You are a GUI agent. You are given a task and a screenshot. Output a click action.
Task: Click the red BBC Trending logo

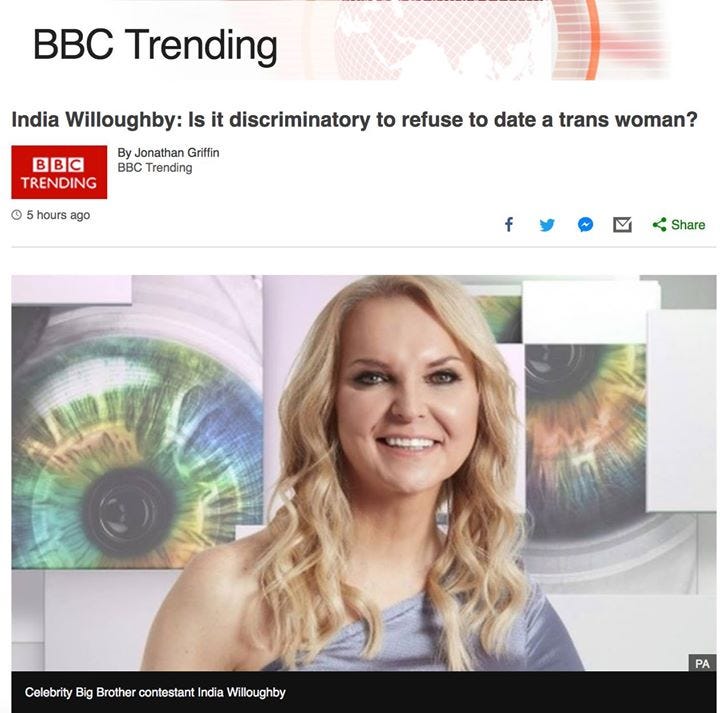(x=59, y=172)
